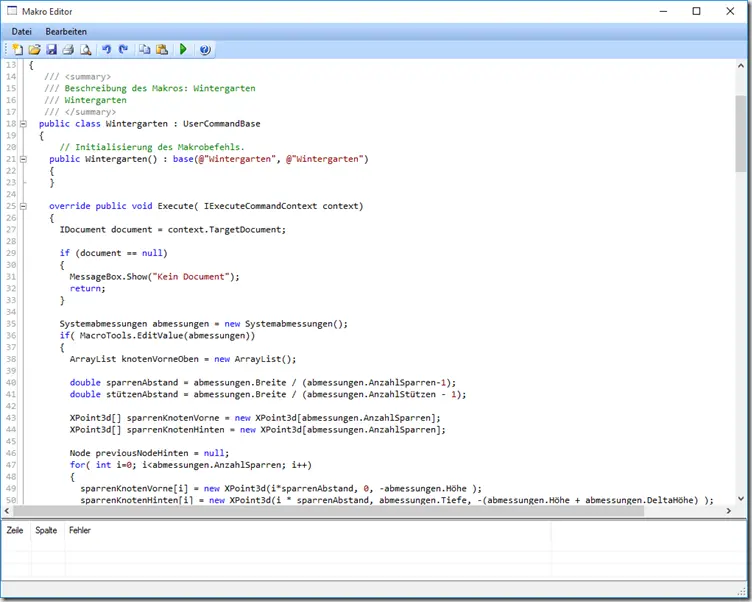Viewport: 752px width, 602px height.
Task: Open print preview with the magnifier icon
Action: (85, 49)
